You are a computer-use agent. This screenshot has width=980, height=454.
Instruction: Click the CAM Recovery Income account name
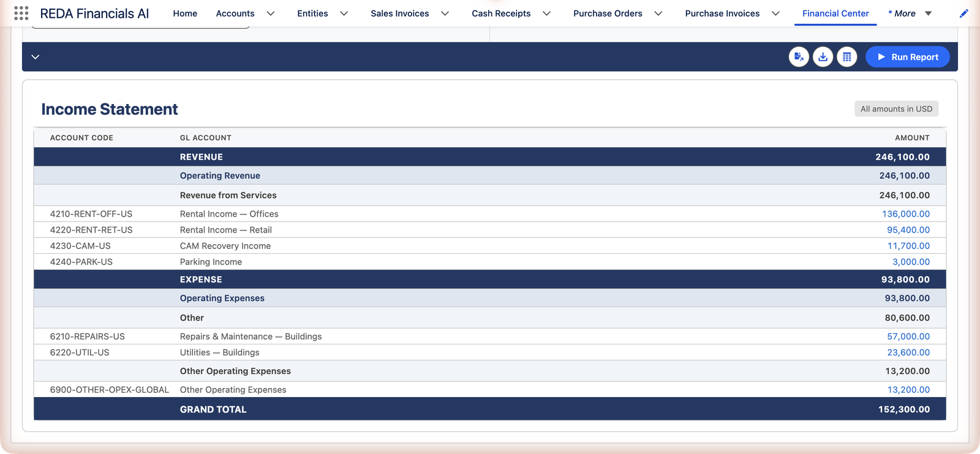[225, 246]
